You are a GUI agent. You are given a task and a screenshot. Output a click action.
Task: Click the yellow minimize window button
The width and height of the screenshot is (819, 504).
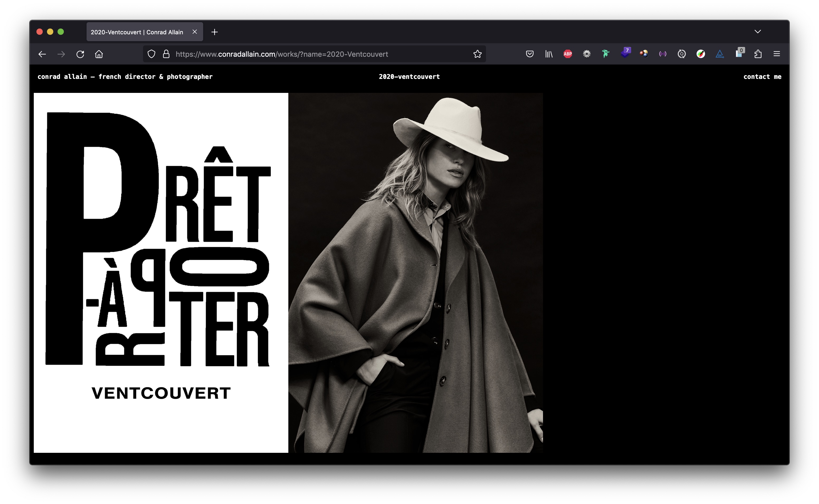tap(50, 32)
